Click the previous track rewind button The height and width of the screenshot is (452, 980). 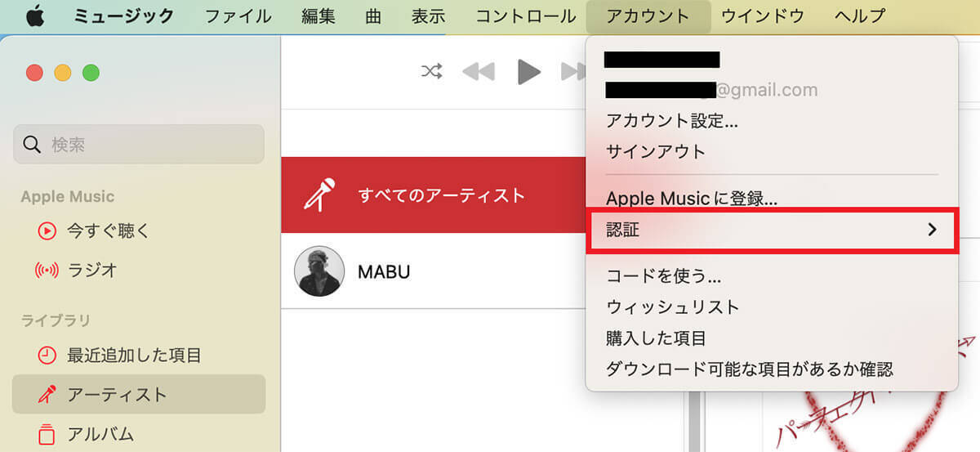click(x=479, y=72)
